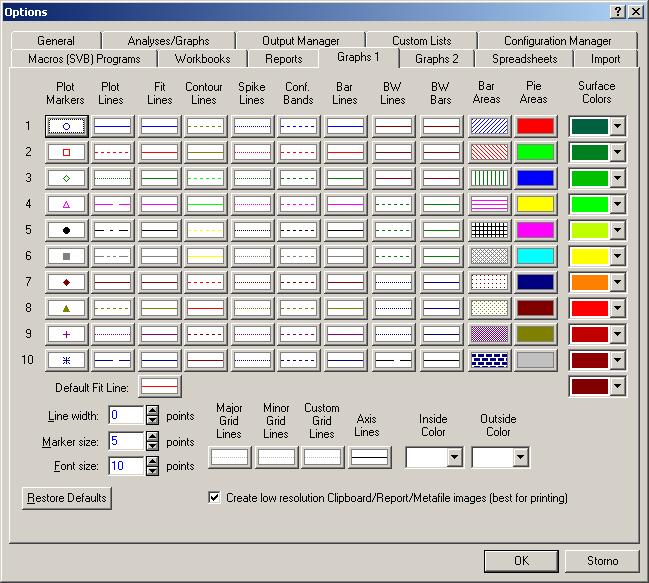
Task: Click row 5 yellow Contour Lines button
Action: pos(205,230)
